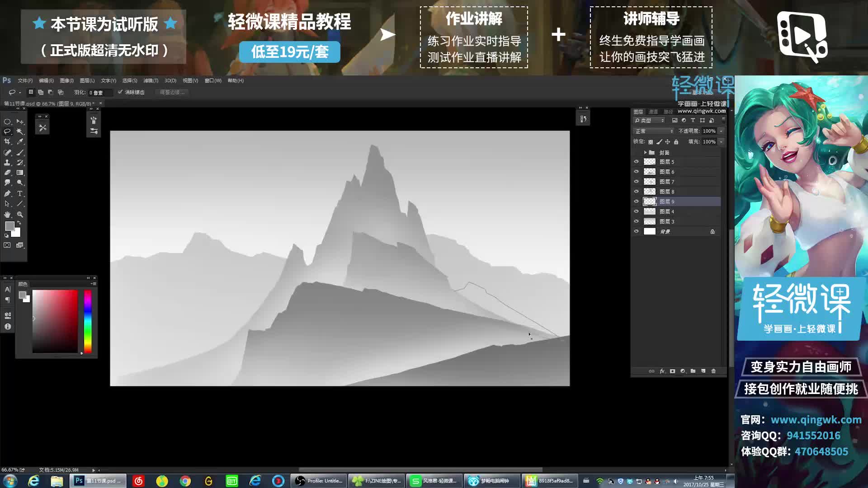
Task: Toggle the anti-alias checkbox (消除锯齿)
Action: tap(120, 92)
